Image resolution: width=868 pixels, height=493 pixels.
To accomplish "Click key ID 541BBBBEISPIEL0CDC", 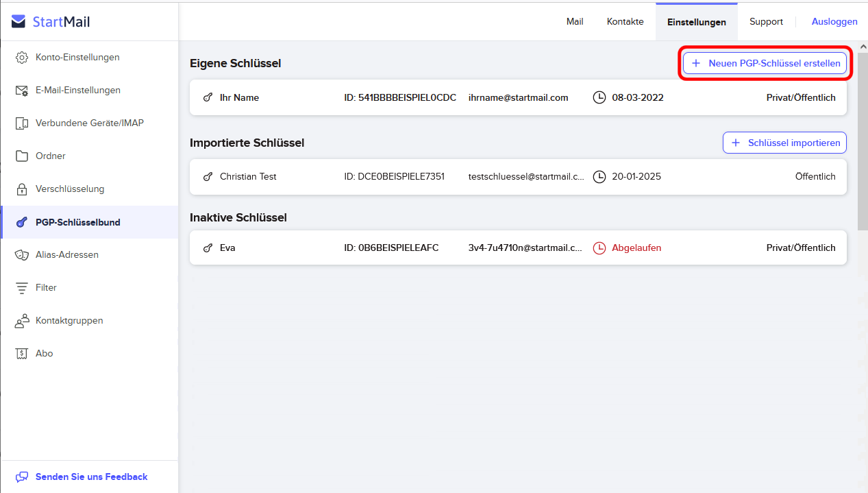I will point(400,98).
